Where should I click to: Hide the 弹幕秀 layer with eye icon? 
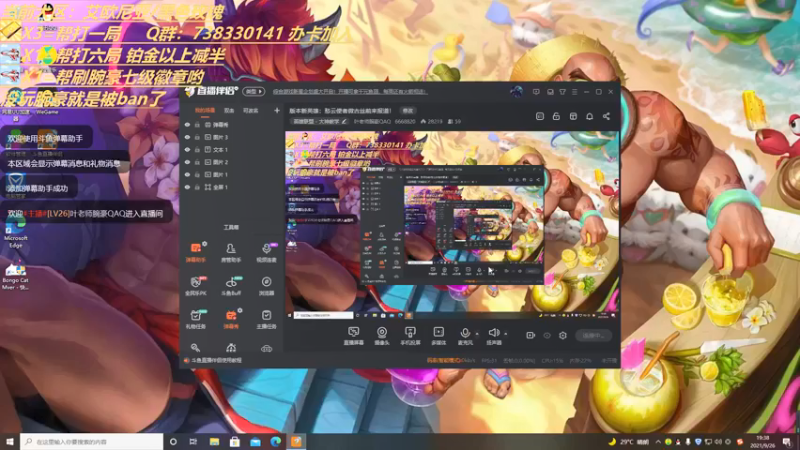coord(187,124)
